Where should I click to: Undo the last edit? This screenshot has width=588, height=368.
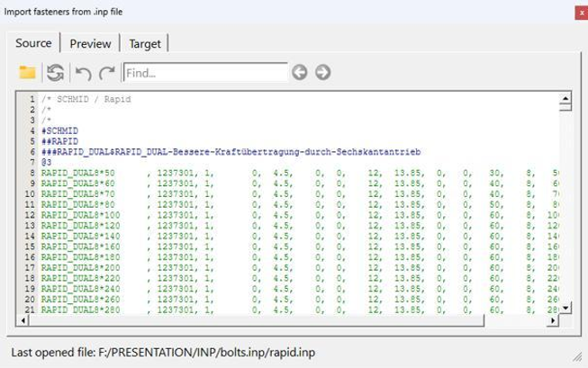[x=83, y=73]
